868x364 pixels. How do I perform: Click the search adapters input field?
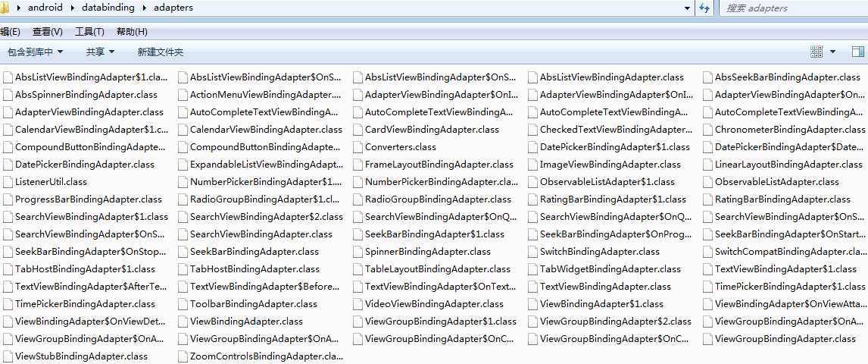(x=793, y=8)
